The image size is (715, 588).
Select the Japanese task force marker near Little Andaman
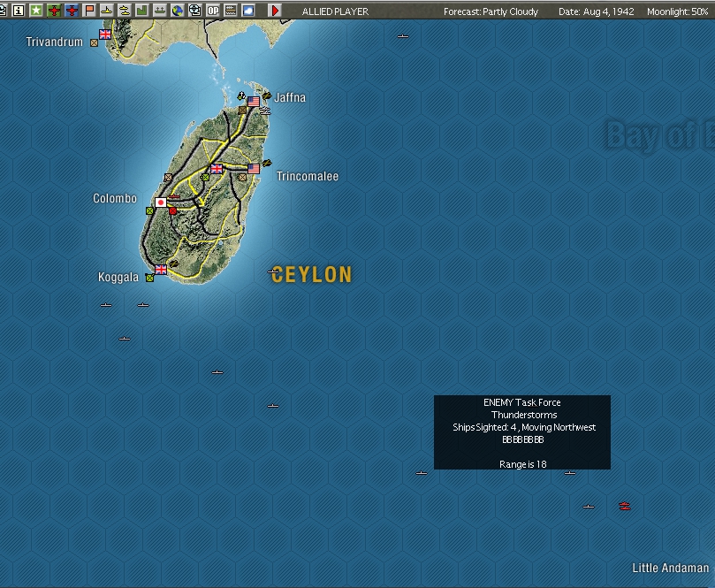624,506
